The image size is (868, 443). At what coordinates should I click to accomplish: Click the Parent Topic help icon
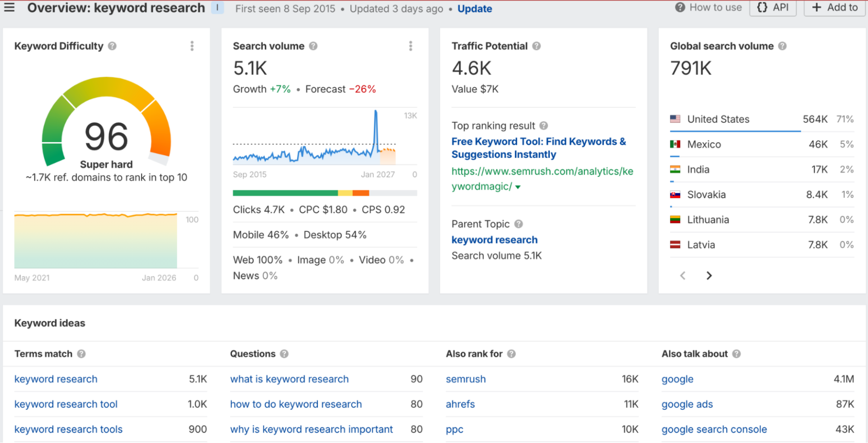[518, 224]
